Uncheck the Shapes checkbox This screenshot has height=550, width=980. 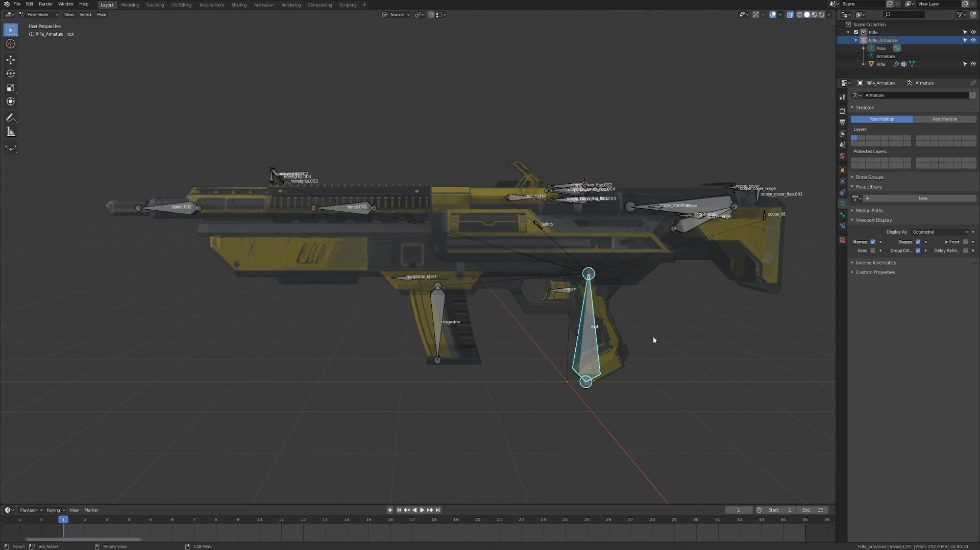coord(918,242)
